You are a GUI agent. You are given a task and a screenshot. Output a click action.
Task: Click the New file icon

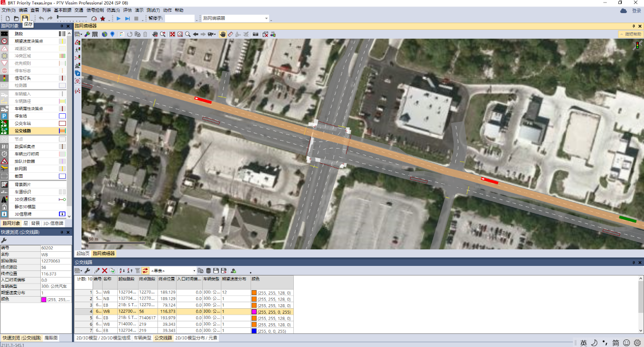pyautogui.click(x=8, y=19)
